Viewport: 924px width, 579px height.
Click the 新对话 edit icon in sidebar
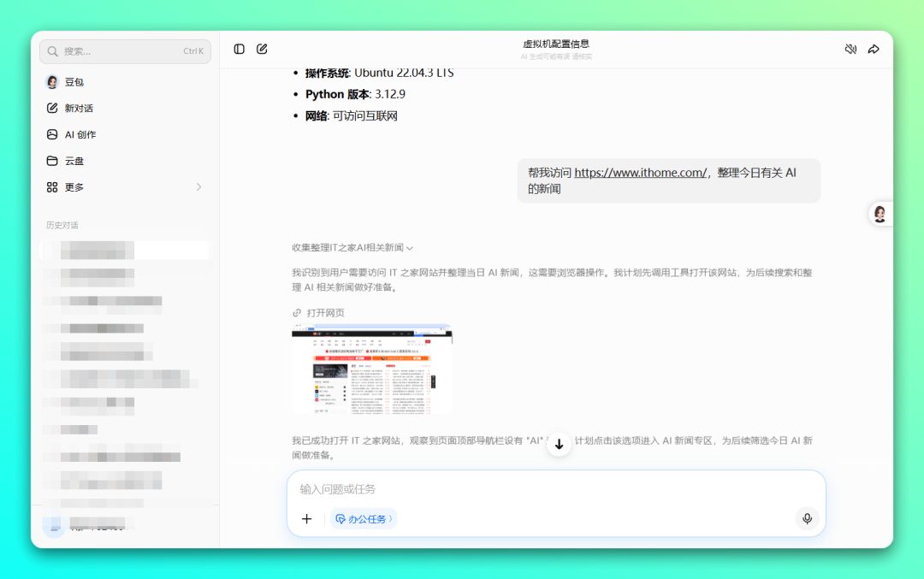click(52, 108)
